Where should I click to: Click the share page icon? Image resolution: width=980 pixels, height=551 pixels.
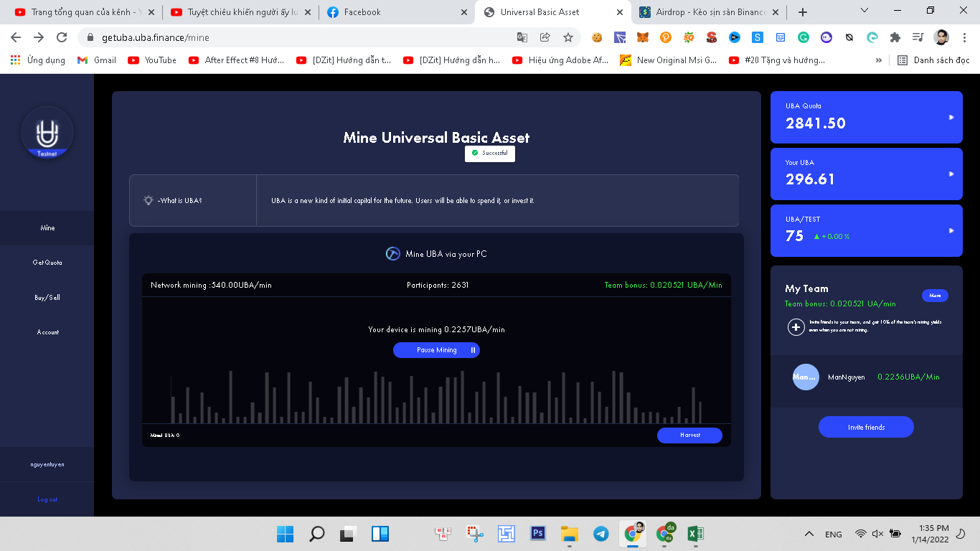[x=545, y=37]
